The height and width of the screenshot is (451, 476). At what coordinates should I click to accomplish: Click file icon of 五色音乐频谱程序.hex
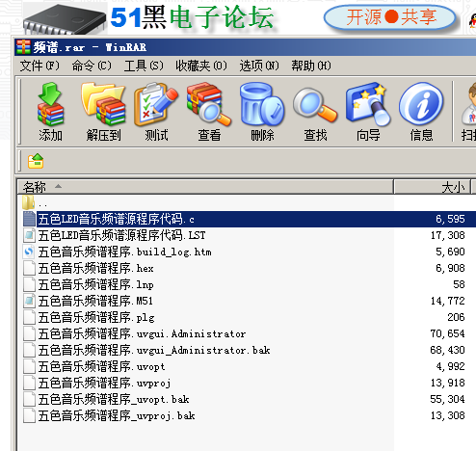tap(29, 268)
